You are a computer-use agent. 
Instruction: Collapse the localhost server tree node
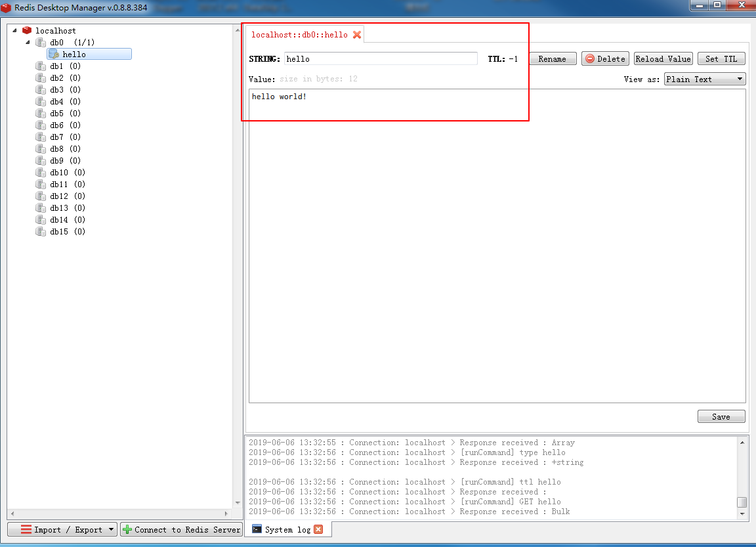(14, 30)
